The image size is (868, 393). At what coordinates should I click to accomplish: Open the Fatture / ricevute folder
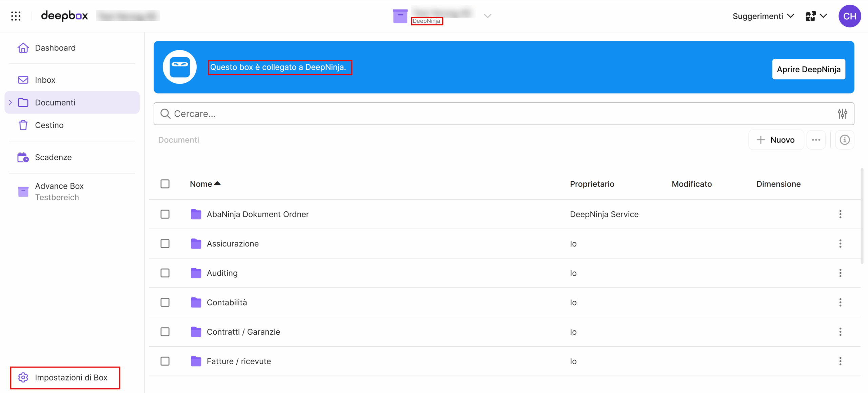(239, 361)
